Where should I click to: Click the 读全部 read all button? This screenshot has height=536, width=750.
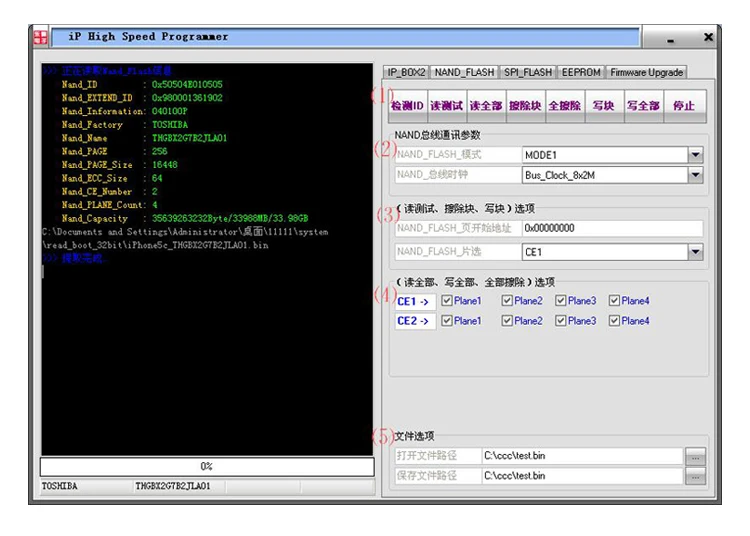click(486, 106)
